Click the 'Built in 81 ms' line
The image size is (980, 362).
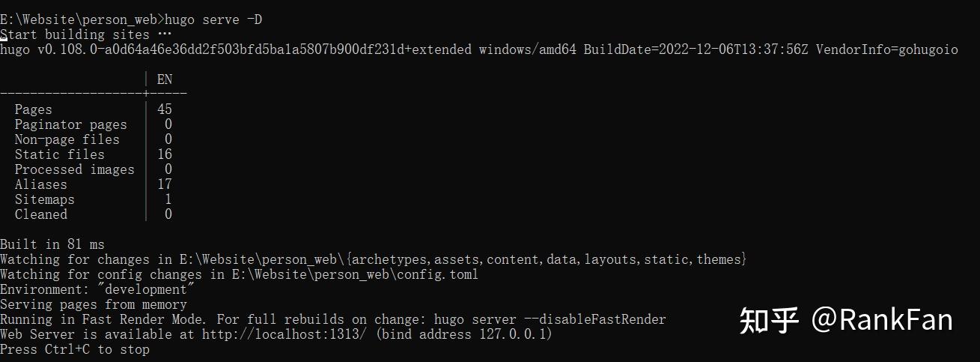pos(52,244)
